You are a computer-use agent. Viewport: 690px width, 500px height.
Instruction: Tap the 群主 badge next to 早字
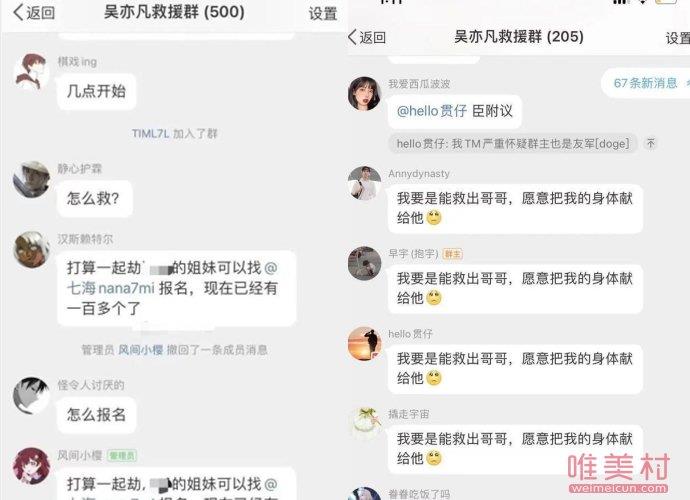(x=452, y=254)
